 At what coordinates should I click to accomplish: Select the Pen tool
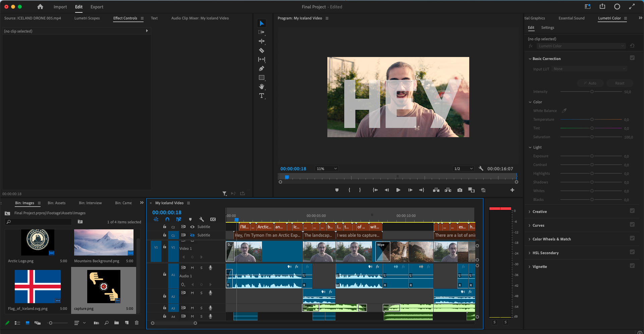click(x=262, y=68)
